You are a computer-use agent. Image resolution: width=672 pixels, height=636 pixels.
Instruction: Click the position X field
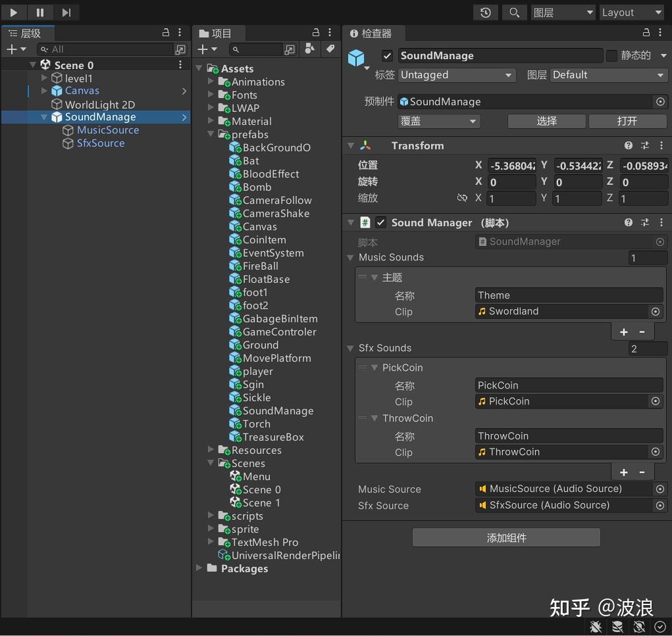pos(511,166)
